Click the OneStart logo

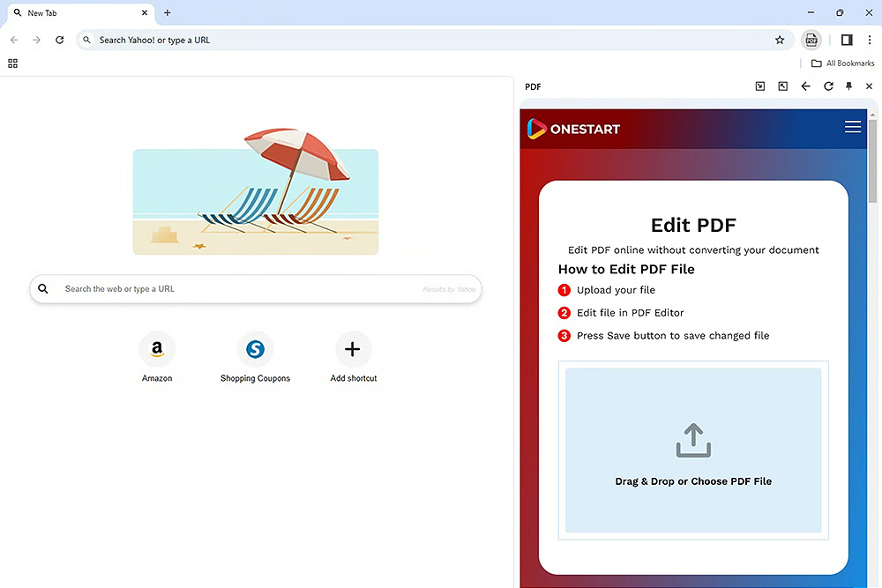(x=574, y=129)
